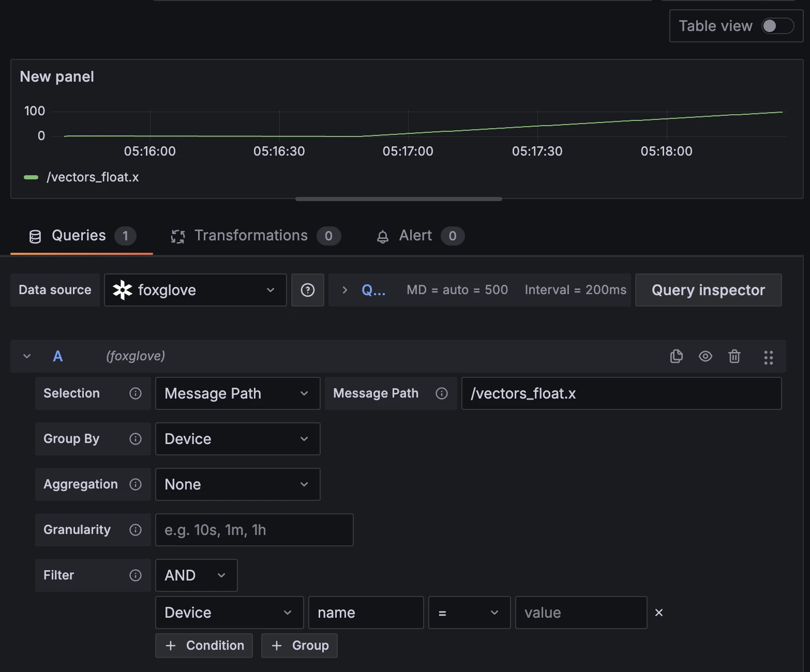Click the Alert bell icon

click(383, 237)
